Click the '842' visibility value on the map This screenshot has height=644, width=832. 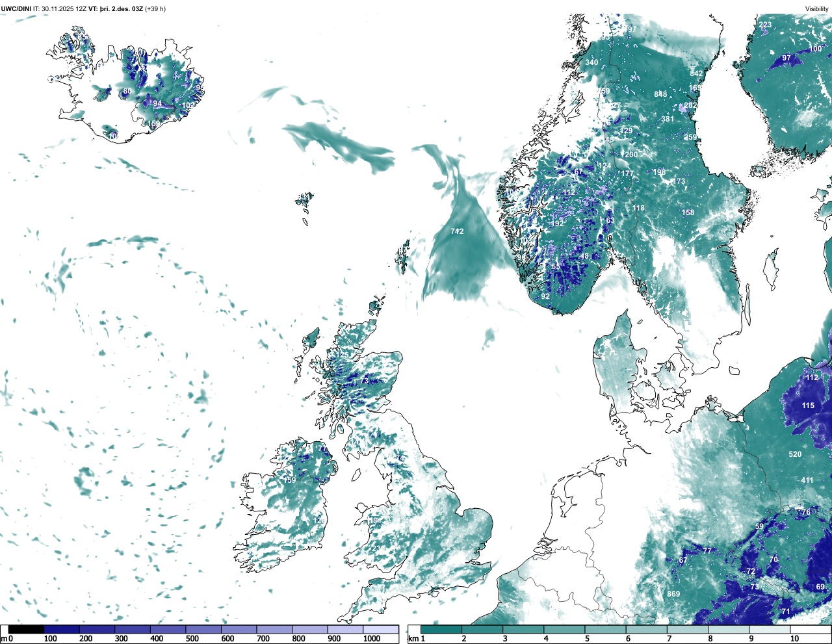pyautogui.click(x=696, y=74)
